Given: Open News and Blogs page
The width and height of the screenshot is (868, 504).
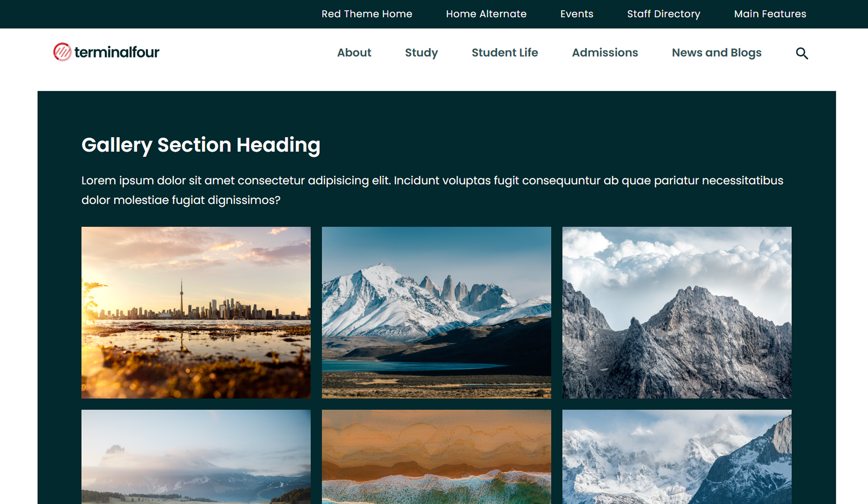Looking at the screenshot, I should point(716,53).
